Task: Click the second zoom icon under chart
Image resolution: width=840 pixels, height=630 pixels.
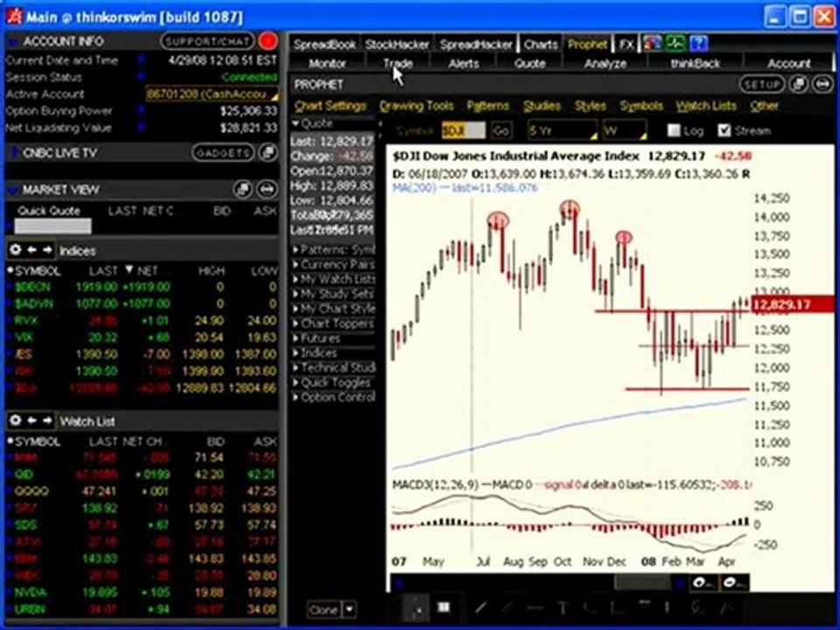Action: (734, 583)
